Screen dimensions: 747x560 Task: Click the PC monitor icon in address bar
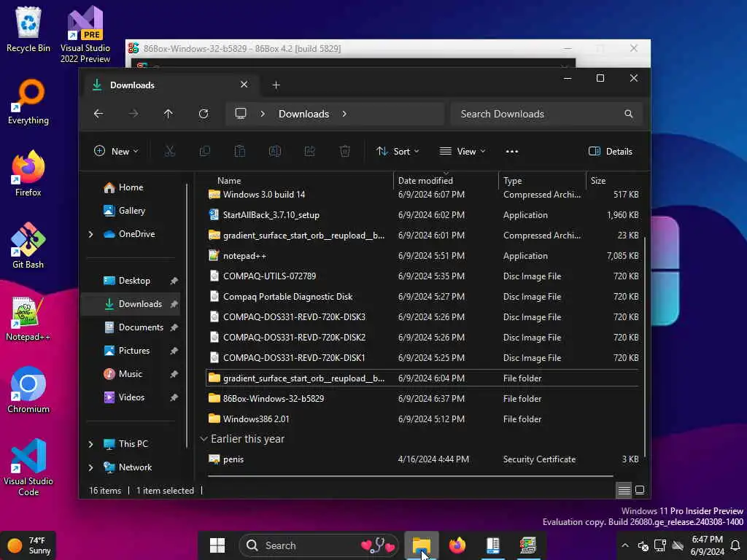pyautogui.click(x=241, y=113)
